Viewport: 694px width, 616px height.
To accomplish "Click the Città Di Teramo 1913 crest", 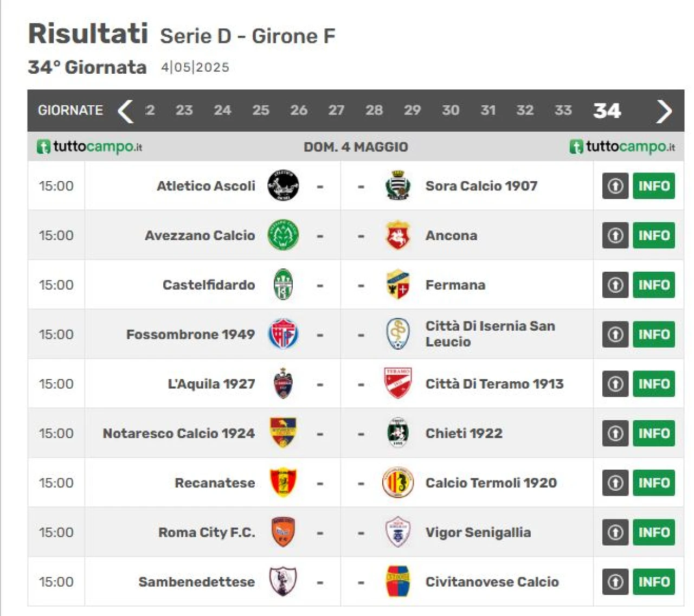I will pyautogui.click(x=397, y=383).
